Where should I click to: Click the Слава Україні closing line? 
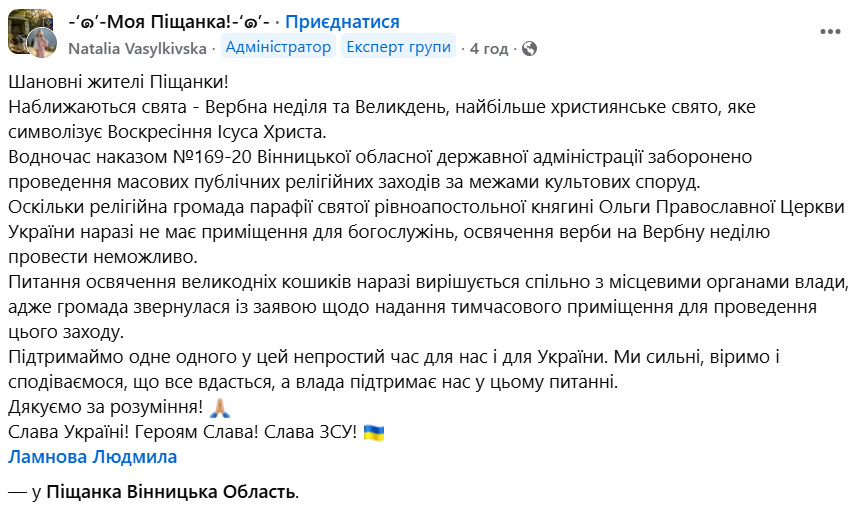[x=182, y=432]
